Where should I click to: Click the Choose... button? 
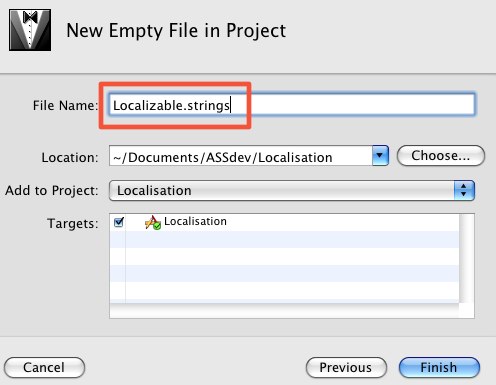point(441,155)
